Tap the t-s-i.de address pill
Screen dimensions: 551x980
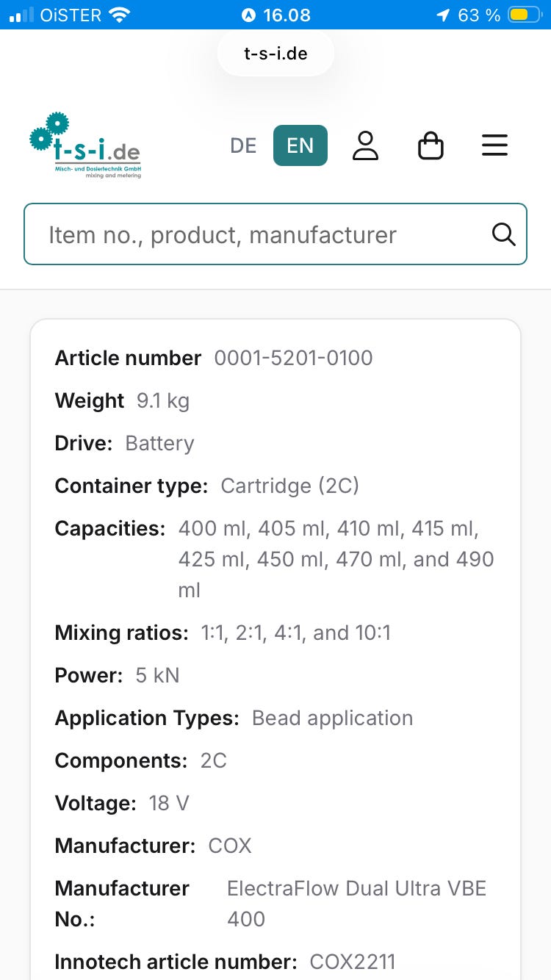pos(275,54)
